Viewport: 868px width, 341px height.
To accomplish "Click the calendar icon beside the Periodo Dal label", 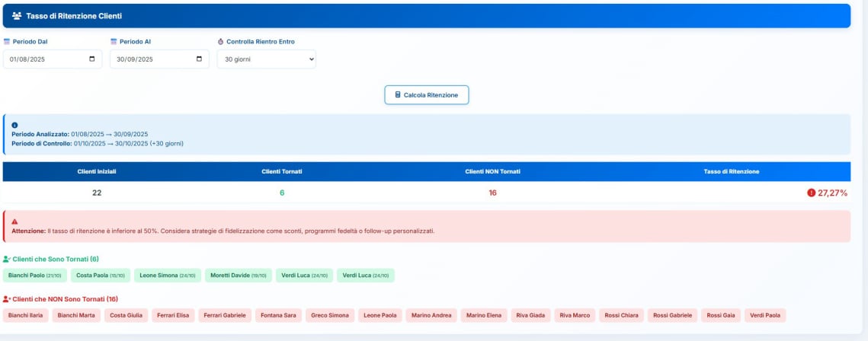I will pos(7,42).
